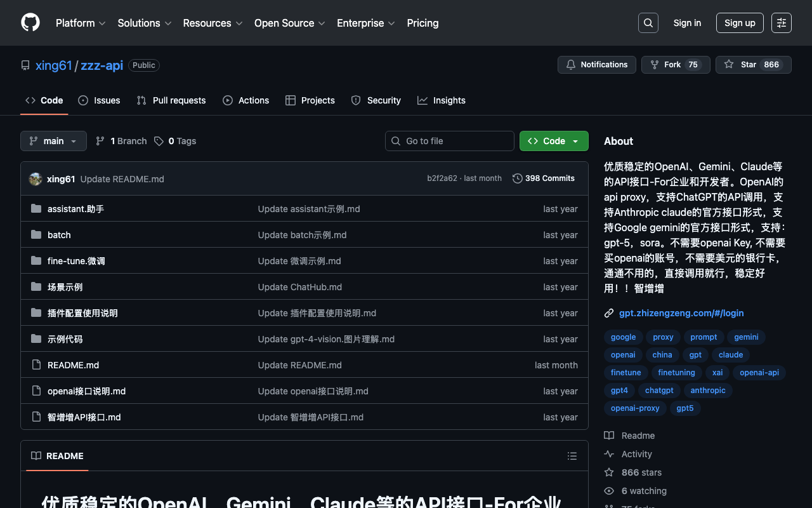
Task: Click the link icon beside website URL
Action: [609, 313]
